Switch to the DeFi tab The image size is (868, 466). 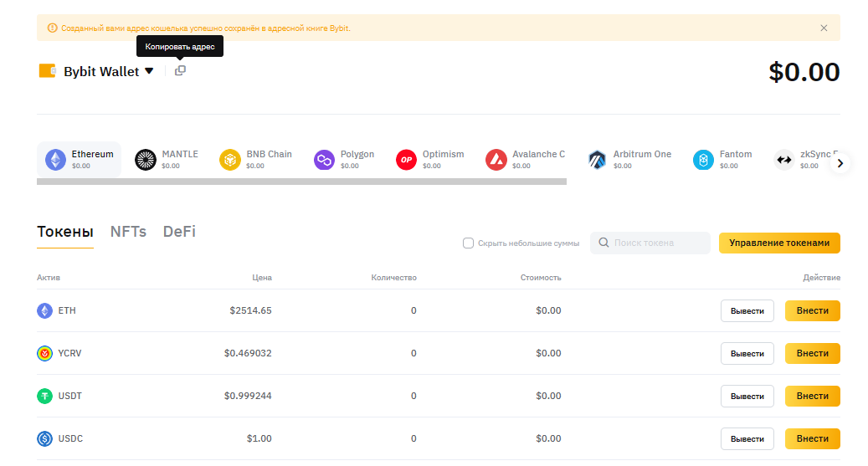coord(179,232)
